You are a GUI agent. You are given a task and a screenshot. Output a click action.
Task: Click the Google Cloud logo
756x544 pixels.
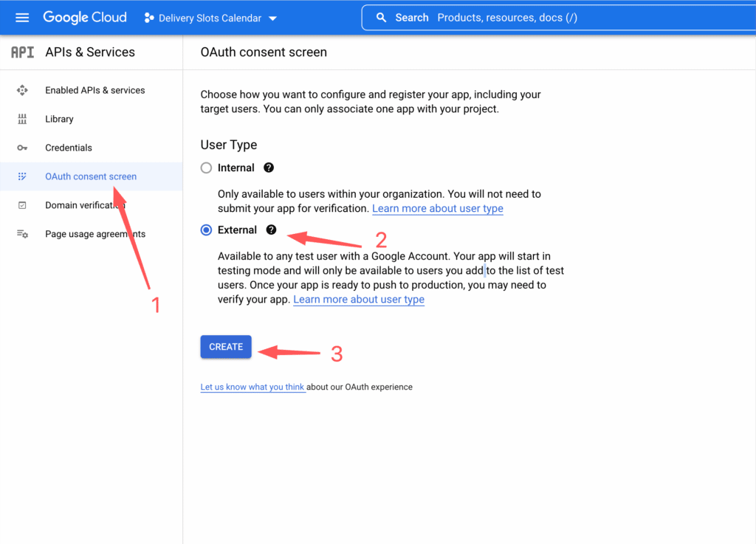(85, 18)
